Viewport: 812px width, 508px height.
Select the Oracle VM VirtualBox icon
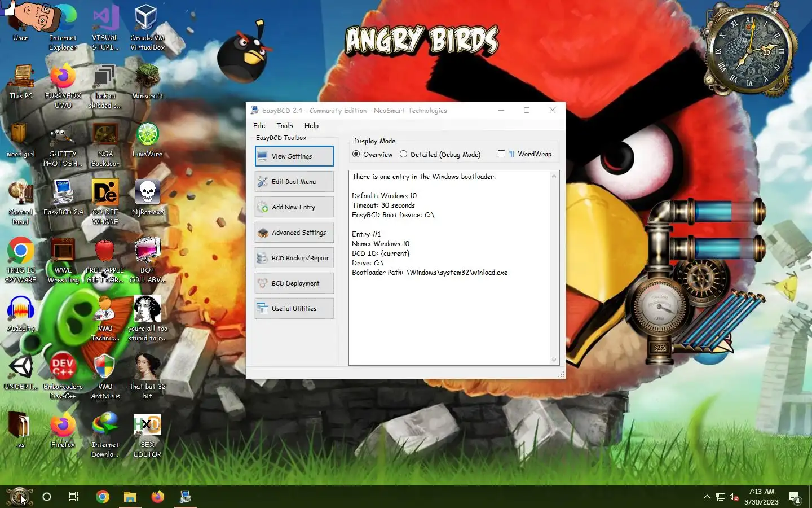[x=147, y=27]
